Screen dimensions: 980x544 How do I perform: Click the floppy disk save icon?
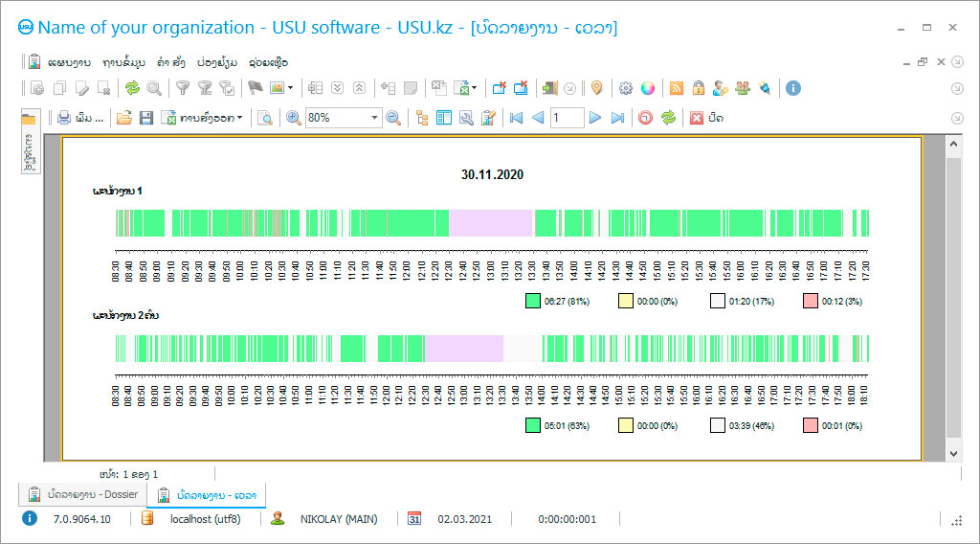click(x=146, y=118)
